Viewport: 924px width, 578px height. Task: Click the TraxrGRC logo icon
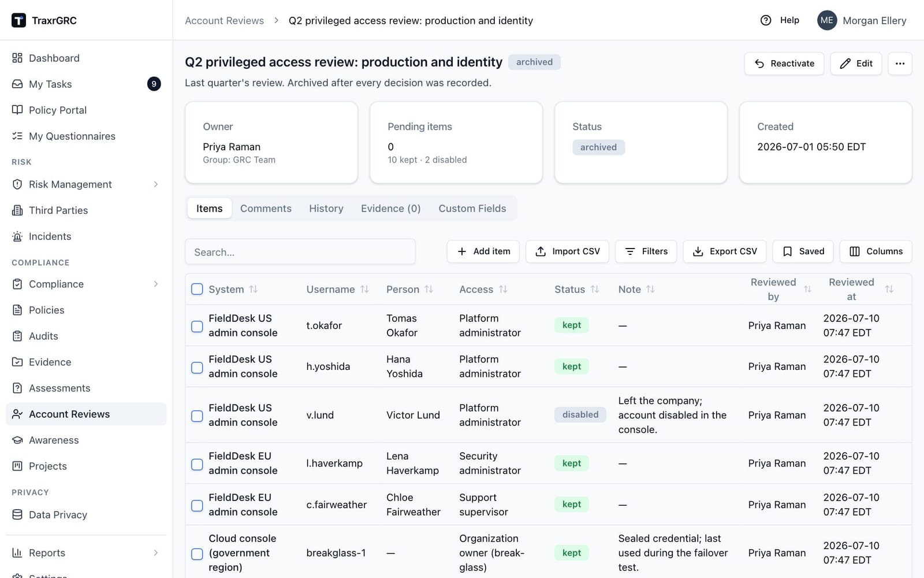(x=18, y=20)
